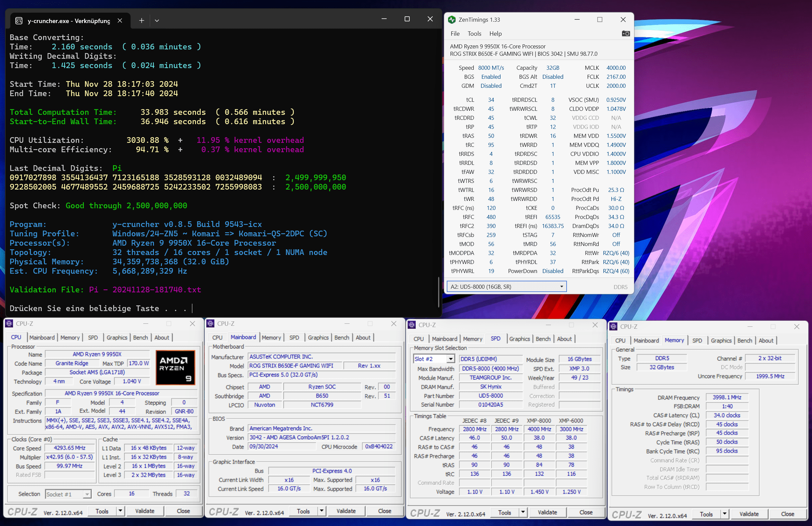Expand Tools arrow in CPU-Z SPD window
The image size is (812, 526).
523,512
